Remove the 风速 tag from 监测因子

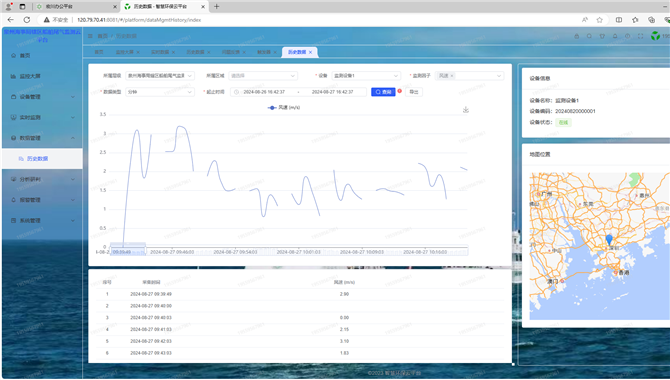[x=452, y=76]
